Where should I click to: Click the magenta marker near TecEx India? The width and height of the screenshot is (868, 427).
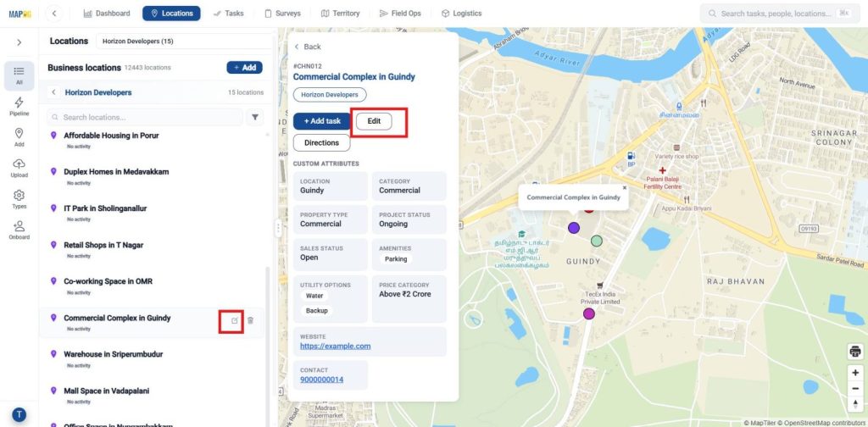point(589,314)
